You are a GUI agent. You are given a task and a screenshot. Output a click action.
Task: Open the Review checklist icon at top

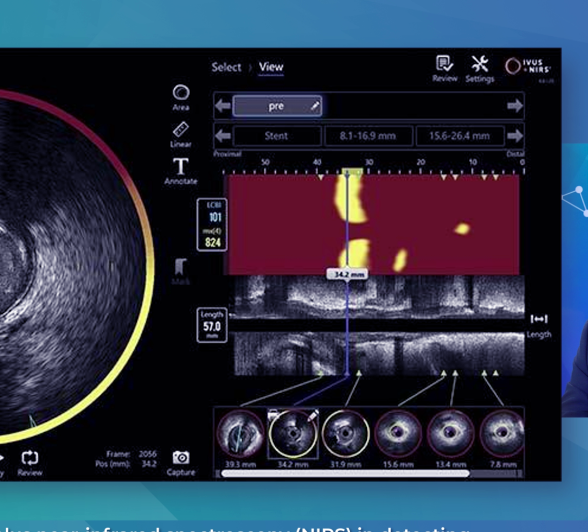point(445,68)
